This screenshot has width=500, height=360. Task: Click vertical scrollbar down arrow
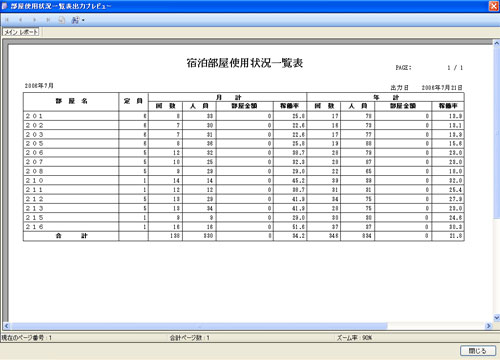pos(496,318)
